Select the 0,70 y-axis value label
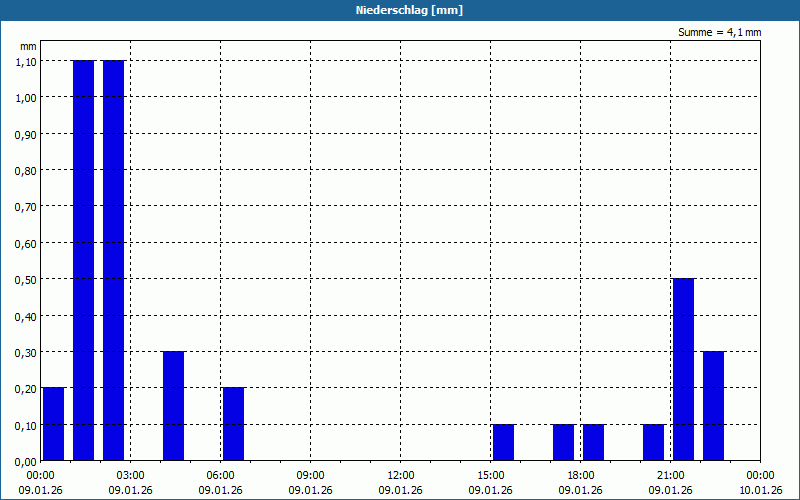 coord(26,207)
